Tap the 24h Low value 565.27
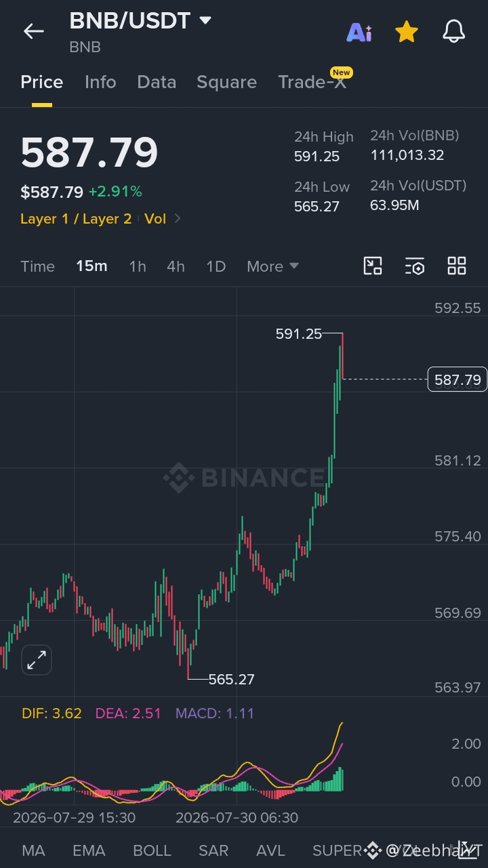488x868 pixels. [x=317, y=207]
